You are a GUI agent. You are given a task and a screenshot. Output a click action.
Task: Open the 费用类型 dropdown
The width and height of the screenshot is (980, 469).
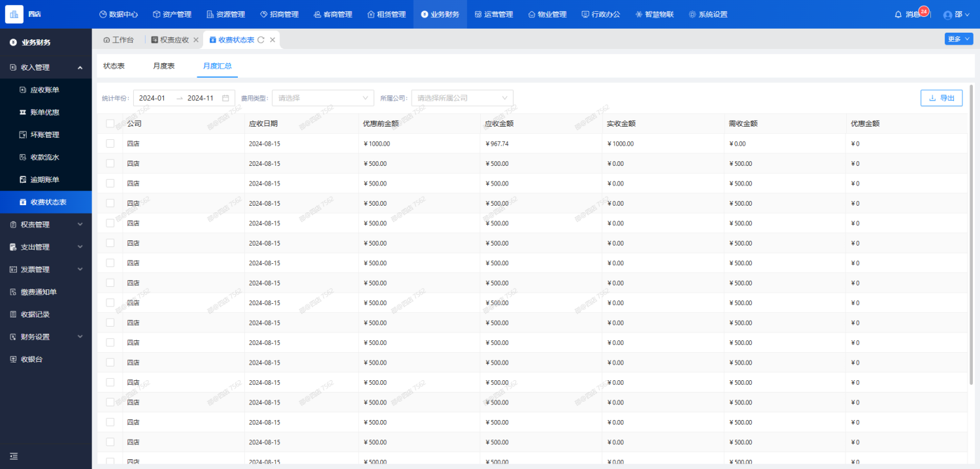[323, 98]
